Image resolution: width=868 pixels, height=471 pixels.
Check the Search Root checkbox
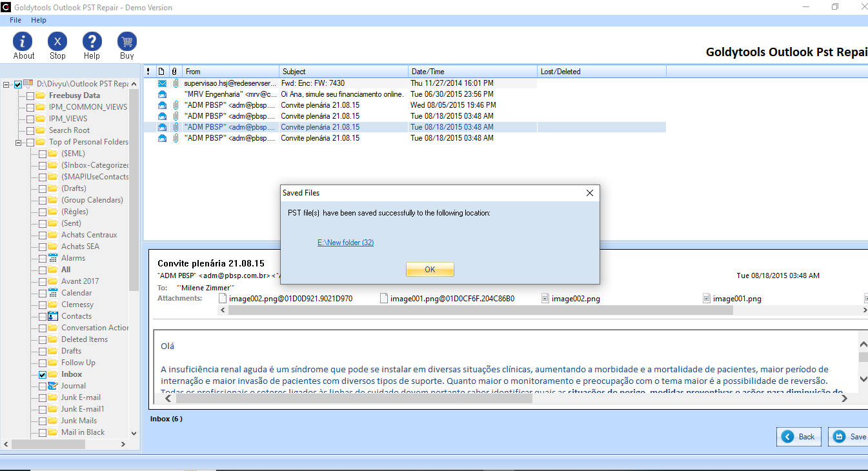(30, 130)
